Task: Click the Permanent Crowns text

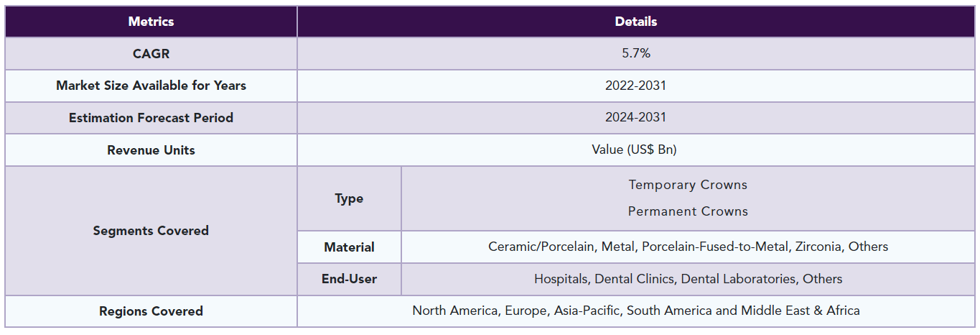Action: tap(688, 211)
